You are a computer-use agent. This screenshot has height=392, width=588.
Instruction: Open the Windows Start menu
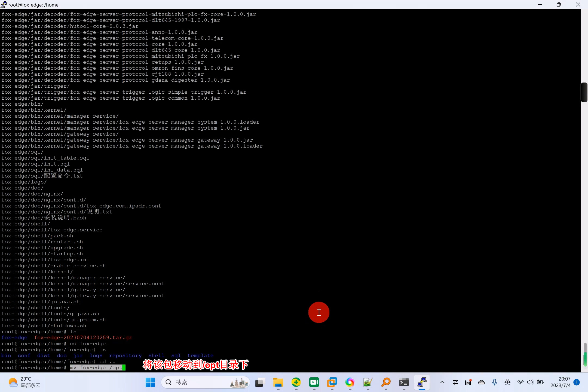150,382
